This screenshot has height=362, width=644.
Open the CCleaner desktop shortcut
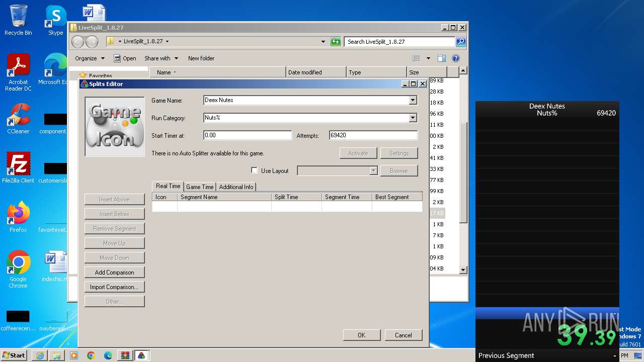click(18, 119)
